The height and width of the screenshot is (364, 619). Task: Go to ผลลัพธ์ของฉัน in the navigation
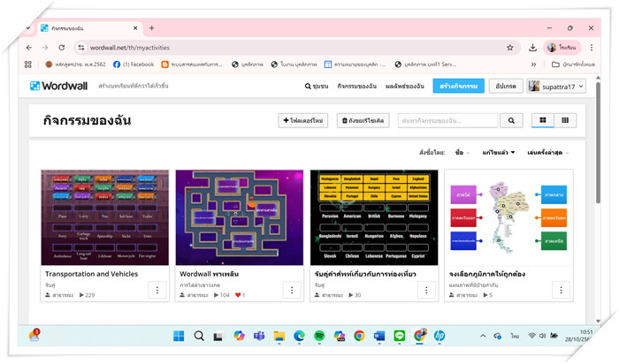click(x=405, y=86)
